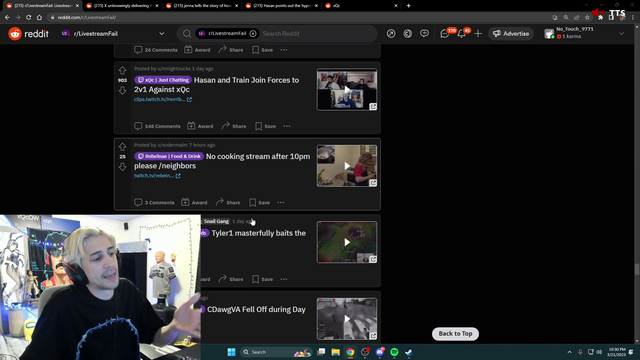
Task: Play the Tyler1 masterfully baits thumbnail
Action: [347, 242]
